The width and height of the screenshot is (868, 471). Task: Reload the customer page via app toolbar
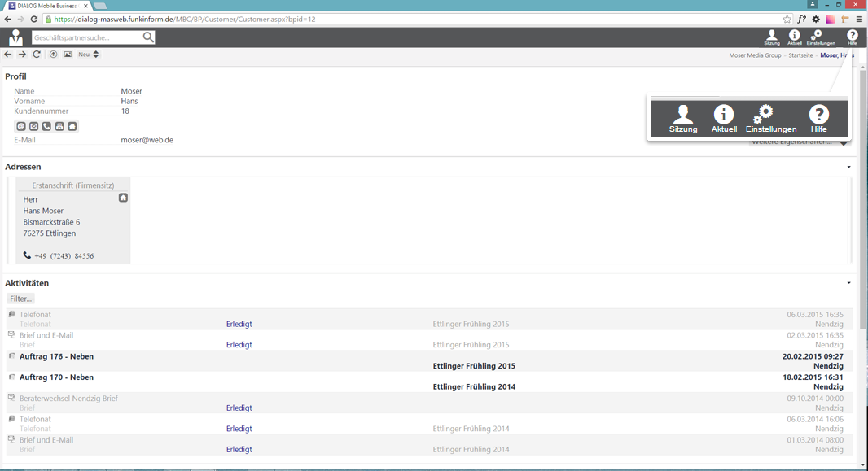[37, 55]
